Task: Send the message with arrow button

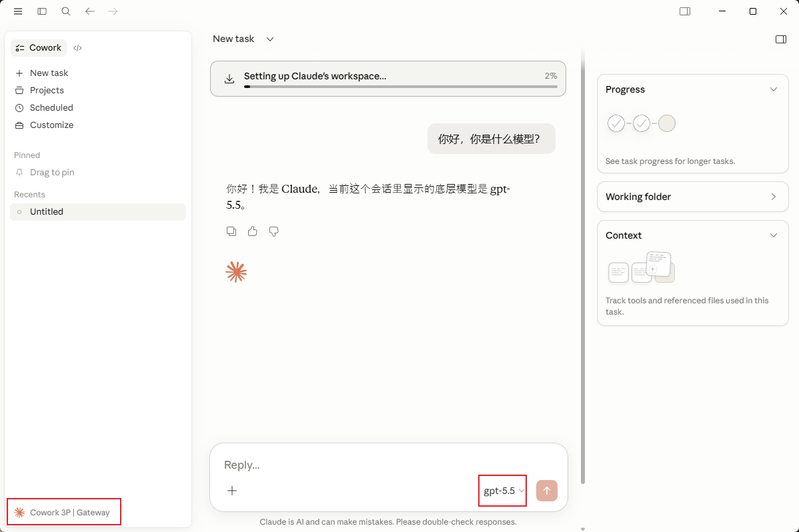Action: (547, 491)
